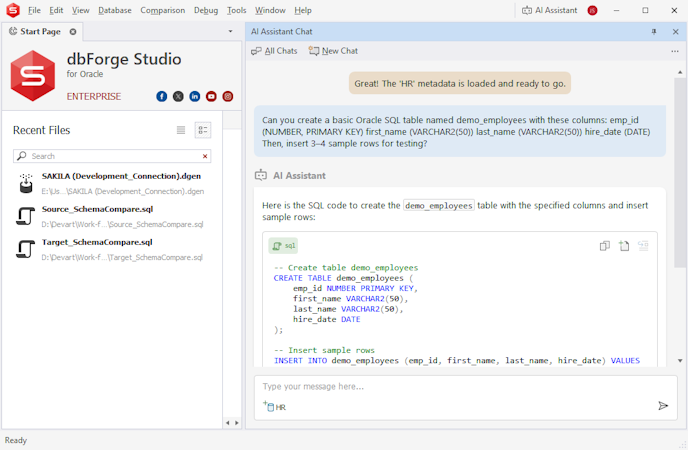This screenshot has height=450, width=688.
Task: Pin the AI Assistant Chat panel
Action: (654, 32)
